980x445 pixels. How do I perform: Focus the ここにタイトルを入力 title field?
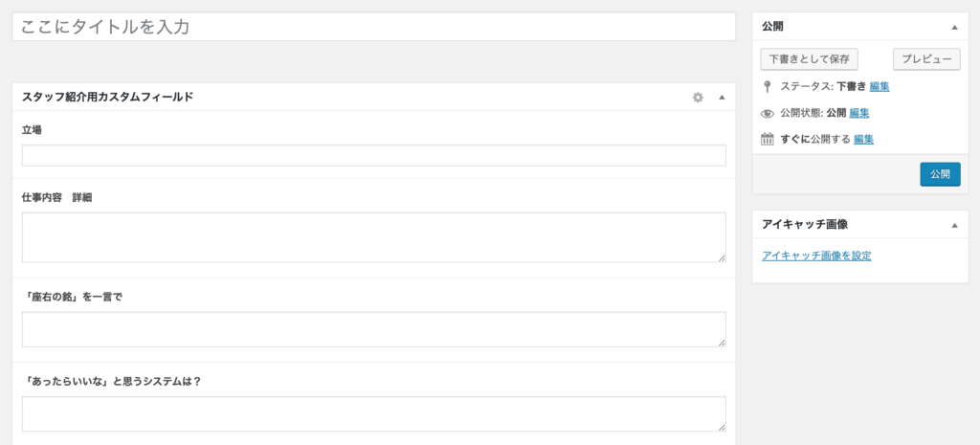pos(374,27)
